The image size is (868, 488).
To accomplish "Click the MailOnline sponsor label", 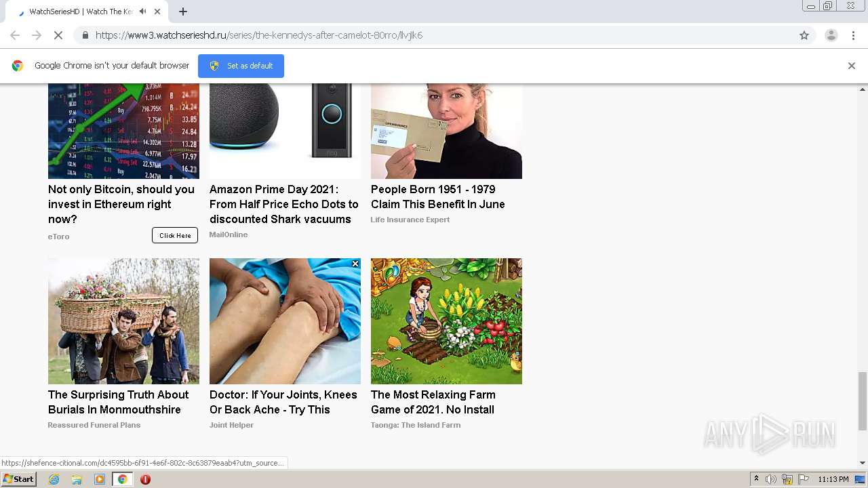I will pos(229,235).
